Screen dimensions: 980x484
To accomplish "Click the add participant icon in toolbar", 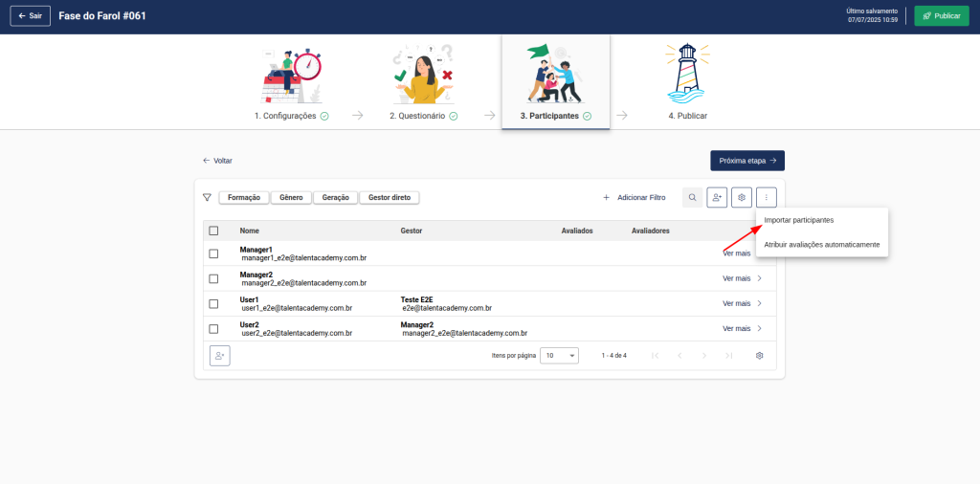I will click(x=717, y=198).
